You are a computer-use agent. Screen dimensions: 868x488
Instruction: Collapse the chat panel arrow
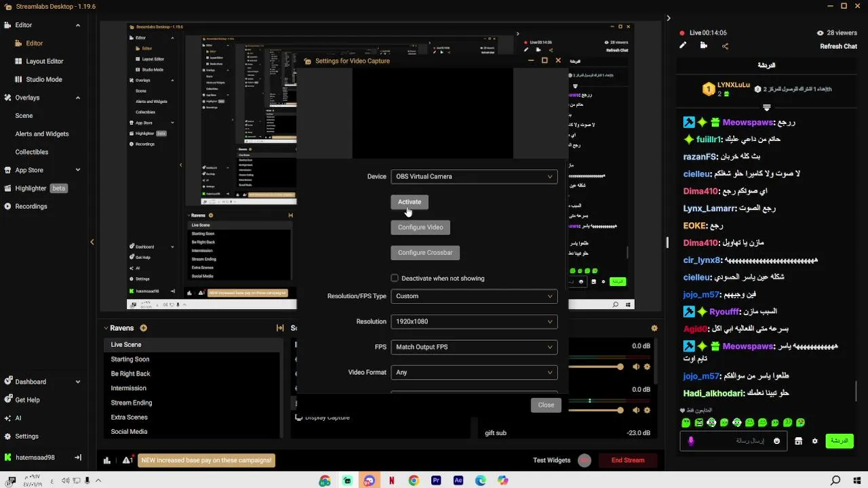(x=668, y=18)
